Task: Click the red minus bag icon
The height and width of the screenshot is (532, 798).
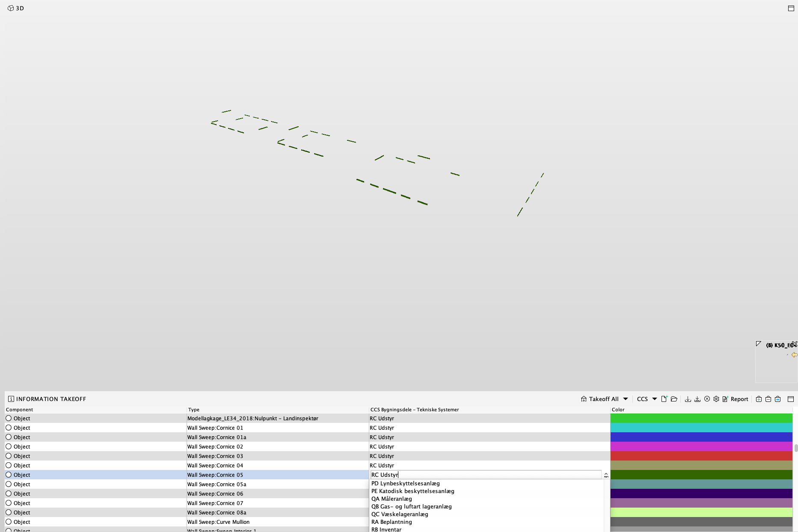Action: [768, 399]
